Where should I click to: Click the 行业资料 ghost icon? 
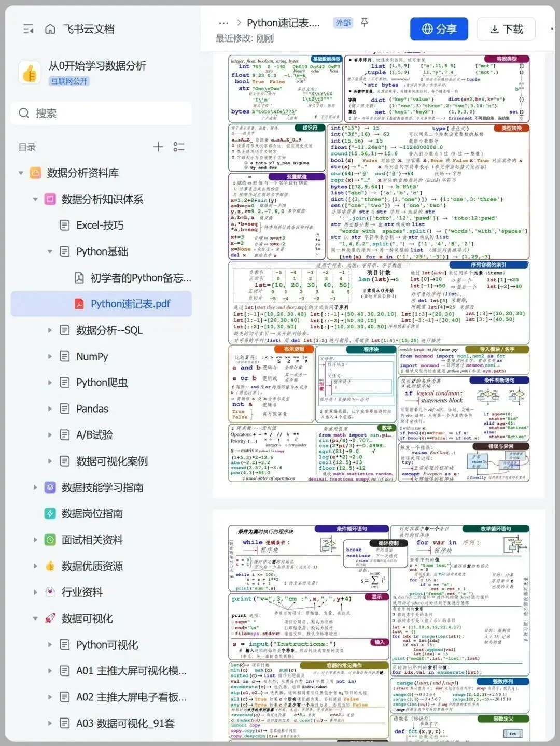50,592
